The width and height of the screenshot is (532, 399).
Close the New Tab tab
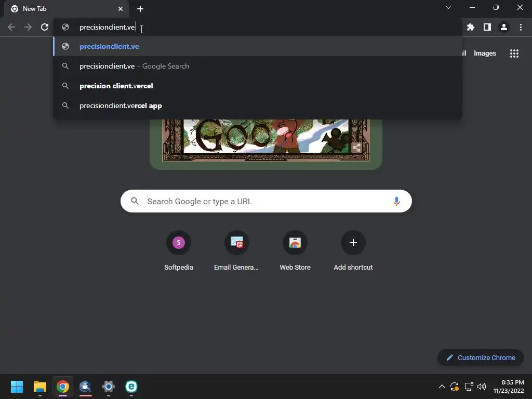tap(121, 9)
